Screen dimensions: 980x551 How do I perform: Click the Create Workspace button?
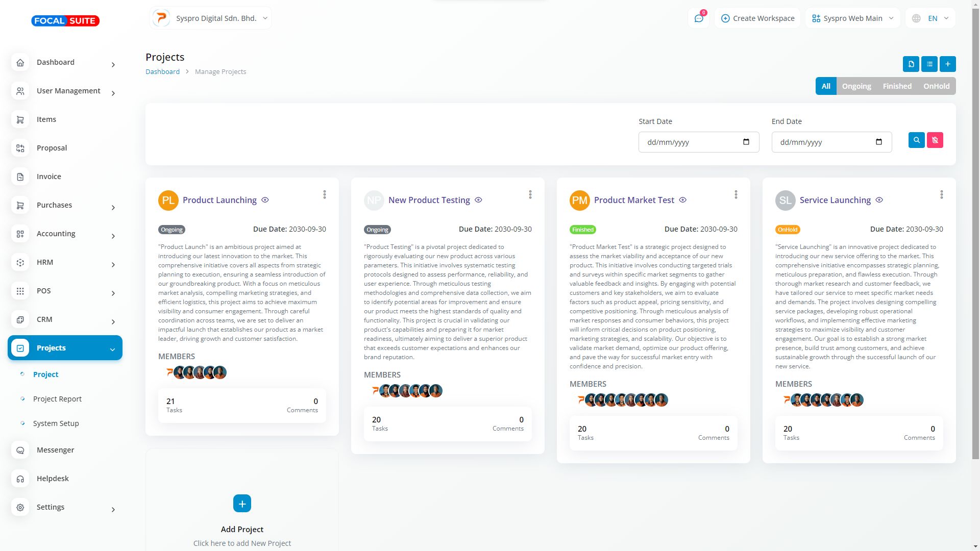pyautogui.click(x=757, y=18)
